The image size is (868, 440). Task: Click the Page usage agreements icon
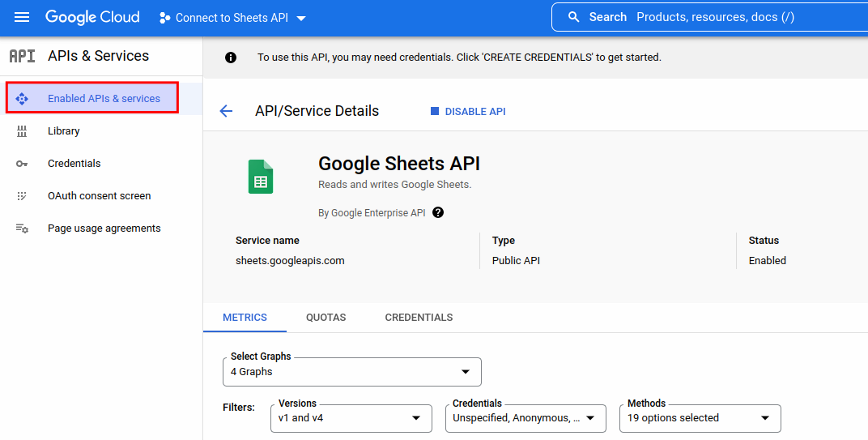pyautogui.click(x=22, y=229)
